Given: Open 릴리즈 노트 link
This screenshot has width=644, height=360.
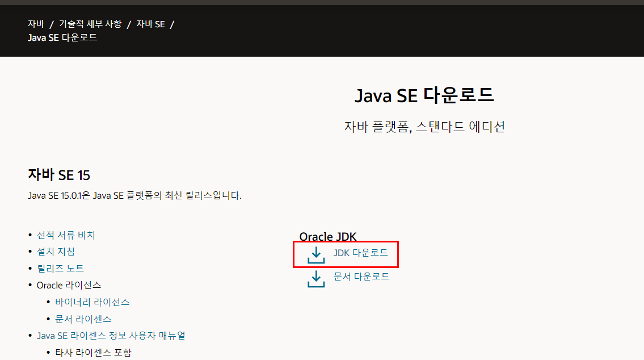Looking at the screenshot, I should [x=60, y=269].
